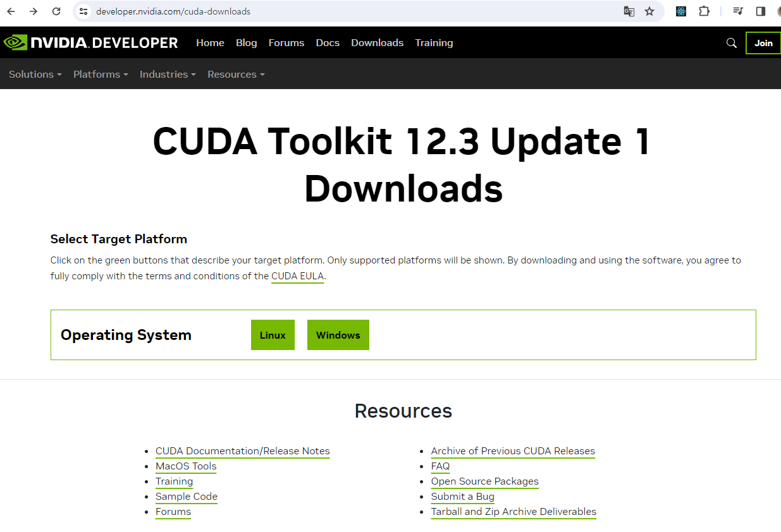This screenshot has width=781, height=532.
Task: Expand the Solutions dropdown
Action: coord(35,74)
